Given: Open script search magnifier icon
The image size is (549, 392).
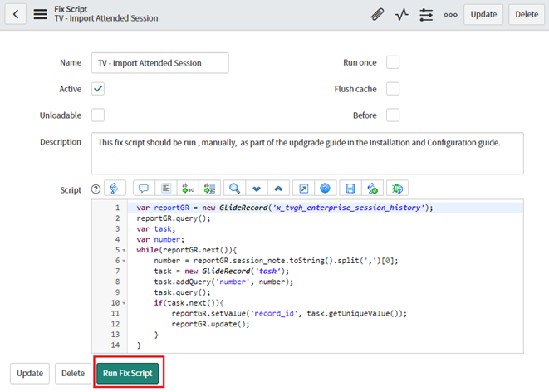Looking at the screenshot, I should [234, 189].
